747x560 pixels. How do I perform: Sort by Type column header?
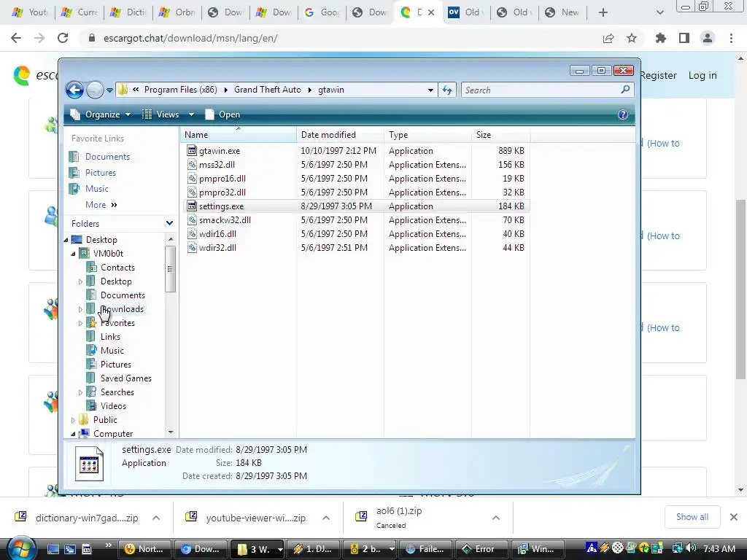427,135
